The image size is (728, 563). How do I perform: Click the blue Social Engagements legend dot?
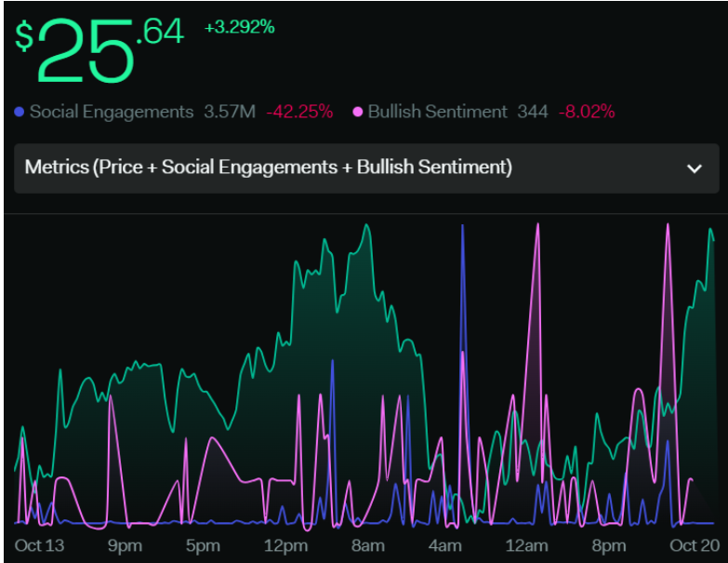[x=19, y=112]
